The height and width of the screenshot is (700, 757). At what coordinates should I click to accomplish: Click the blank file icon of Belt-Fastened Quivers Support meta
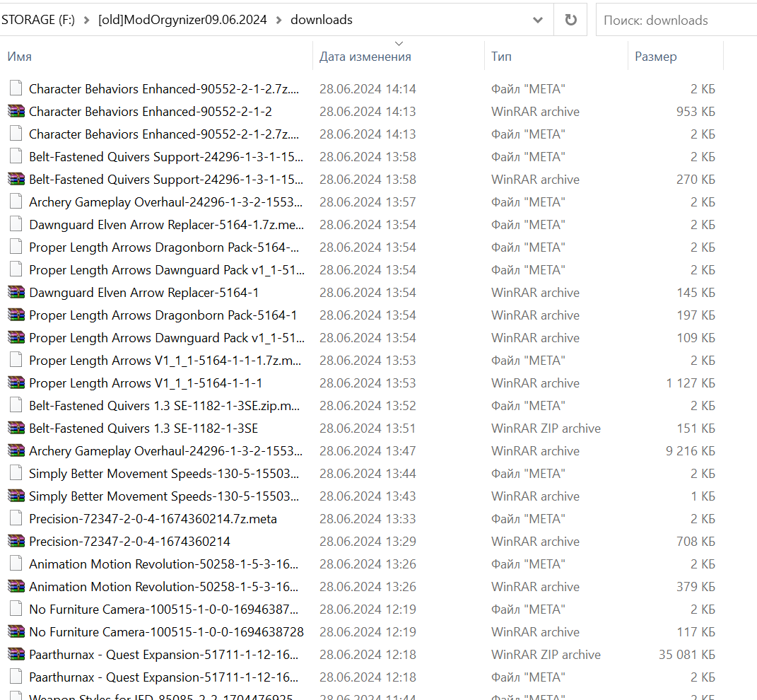(16, 156)
